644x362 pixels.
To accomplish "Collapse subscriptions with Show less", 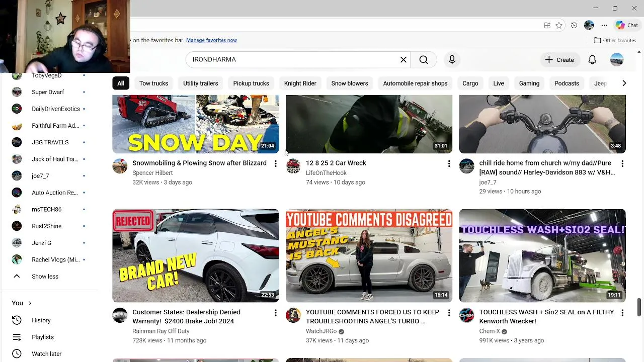I will [49, 277].
